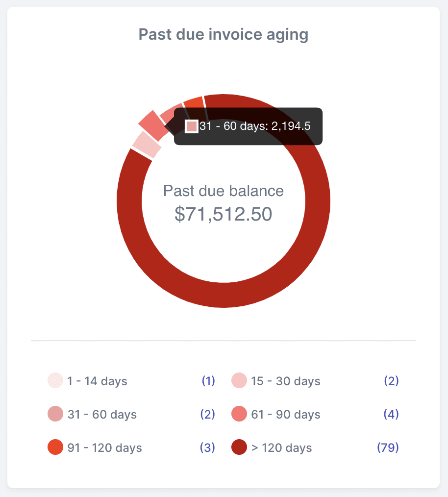Click the "1 - 14 days" legend label
This screenshot has width=448, height=497.
click(x=98, y=381)
